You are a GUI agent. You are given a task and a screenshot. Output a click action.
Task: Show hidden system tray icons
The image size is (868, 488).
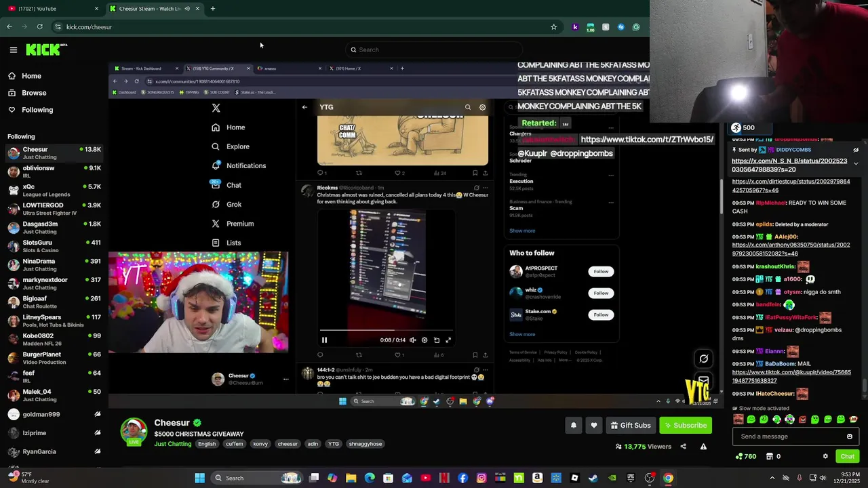(x=772, y=478)
